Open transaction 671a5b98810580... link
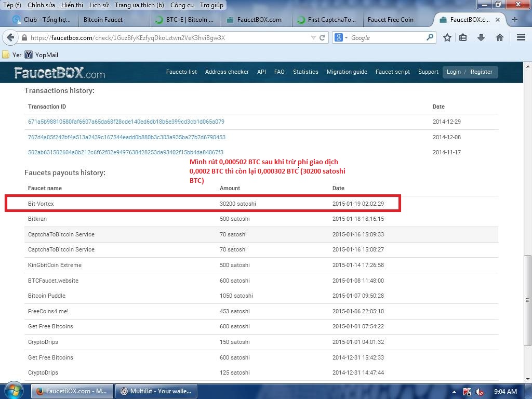532x399 pixels. pyautogui.click(x=126, y=122)
